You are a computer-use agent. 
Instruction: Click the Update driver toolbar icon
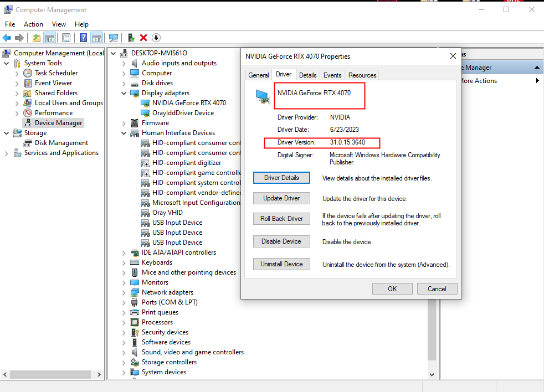click(x=131, y=37)
